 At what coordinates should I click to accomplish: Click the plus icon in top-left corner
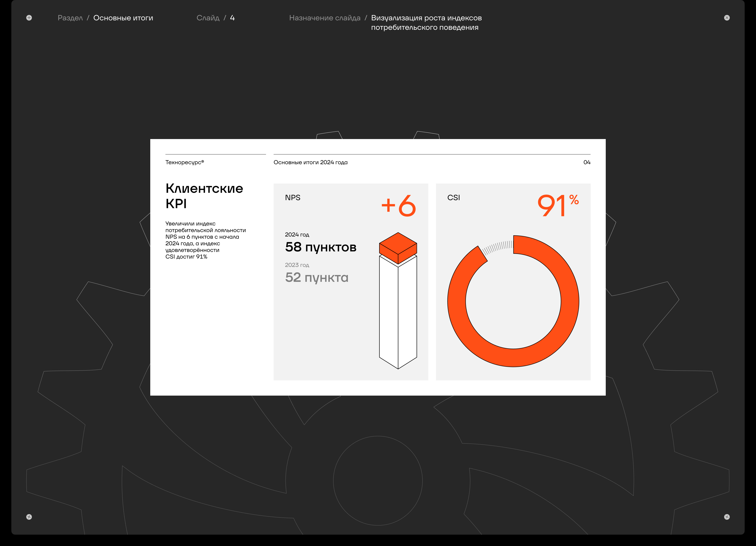(29, 18)
